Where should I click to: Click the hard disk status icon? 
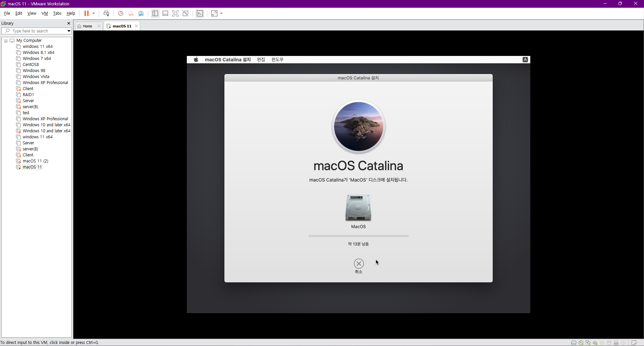pyautogui.click(x=574, y=343)
